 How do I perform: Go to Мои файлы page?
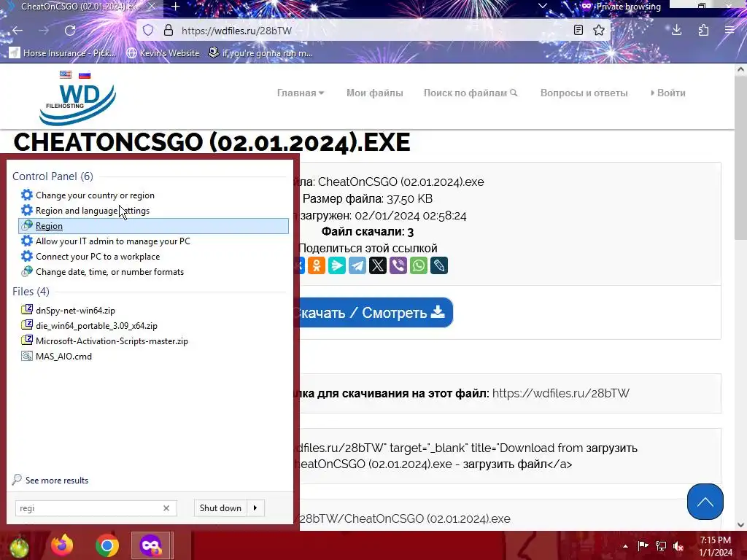(x=375, y=93)
